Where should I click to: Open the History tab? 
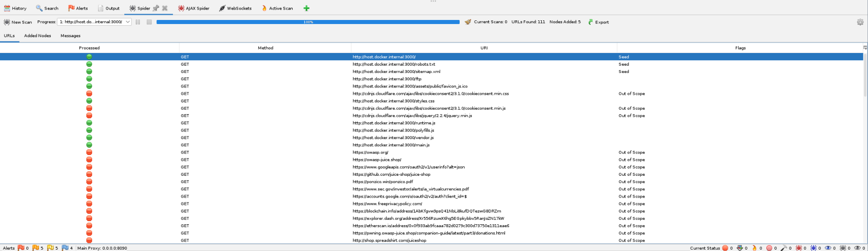click(15, 8)
